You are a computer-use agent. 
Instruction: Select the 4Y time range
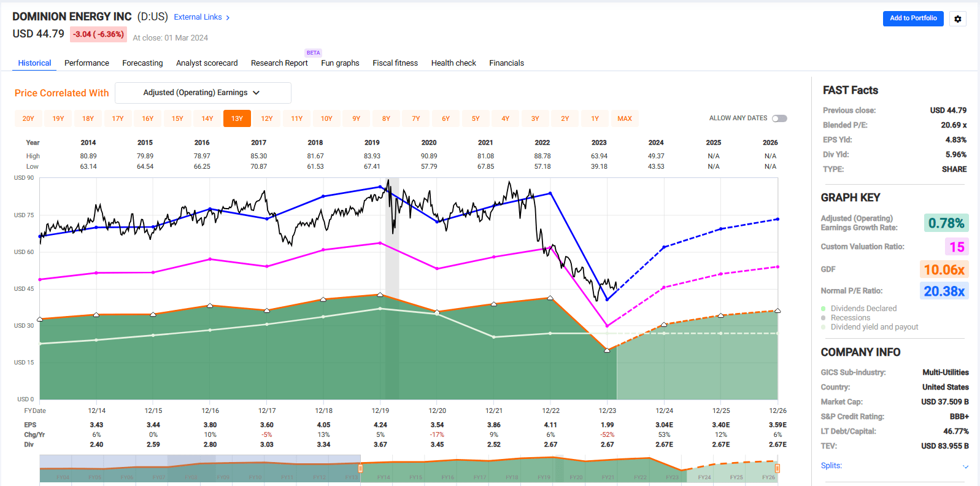pyautogui.click(x=506, y=118)
